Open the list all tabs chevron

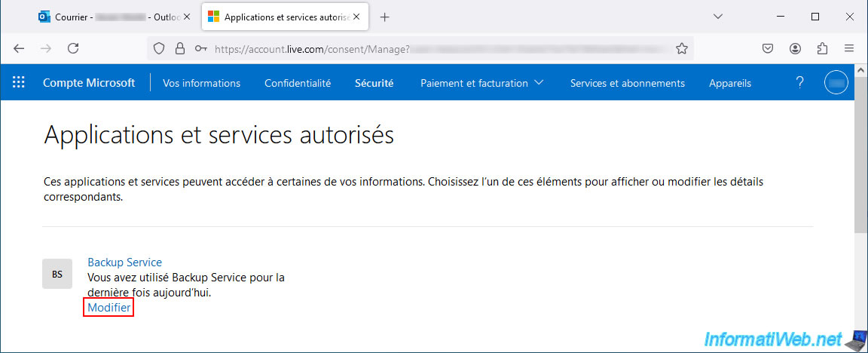click(x=718, y=17)
